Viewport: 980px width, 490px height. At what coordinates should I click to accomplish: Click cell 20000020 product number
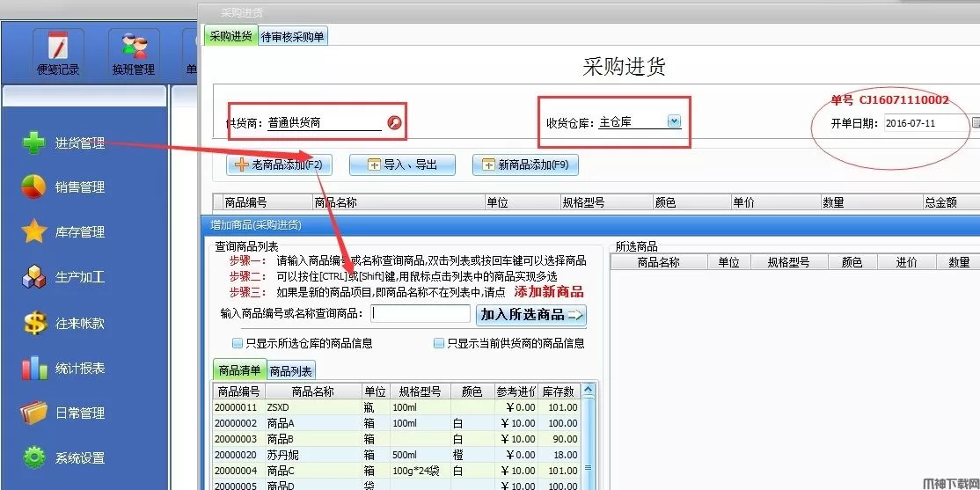[x=238, y=455]
